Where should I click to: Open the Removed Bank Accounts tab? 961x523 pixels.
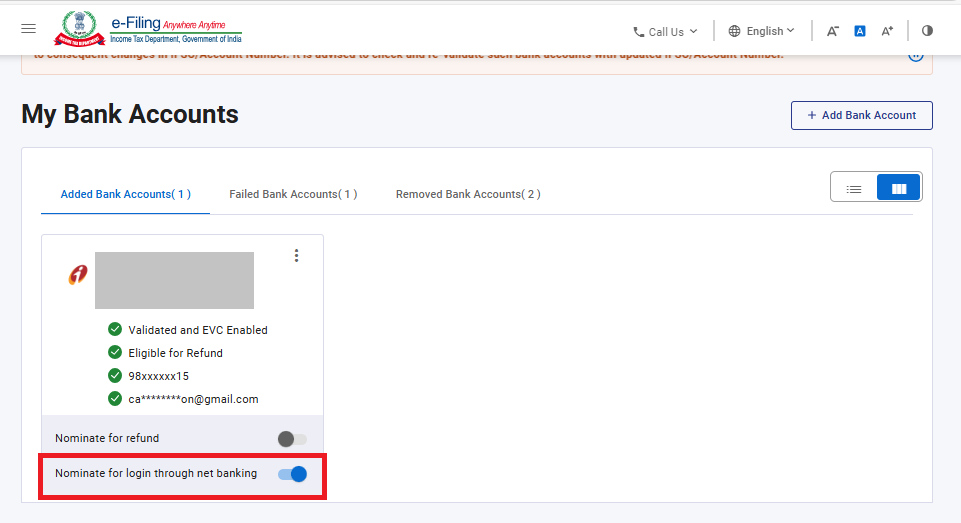pos(468,194)
